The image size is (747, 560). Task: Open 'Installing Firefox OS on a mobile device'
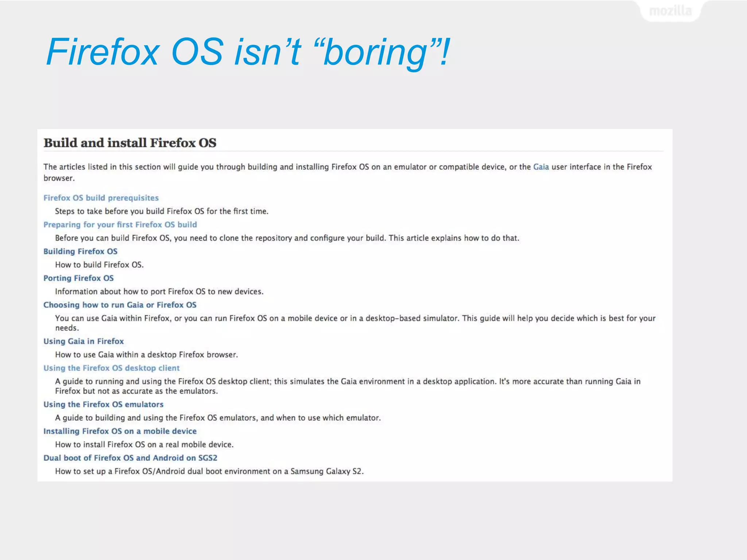click(120, 431)
